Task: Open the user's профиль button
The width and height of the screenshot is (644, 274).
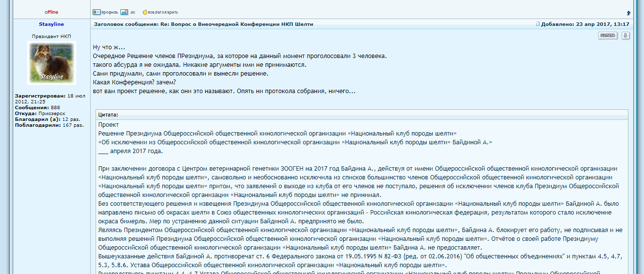Action: click(x=105, y=12)
